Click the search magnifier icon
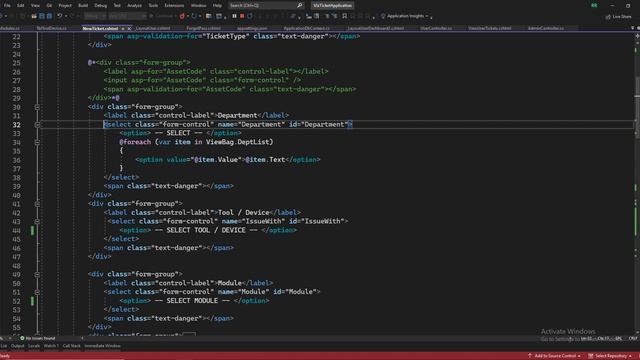The height and width of the screenshot is (360, 640). (x=300, y=5)
